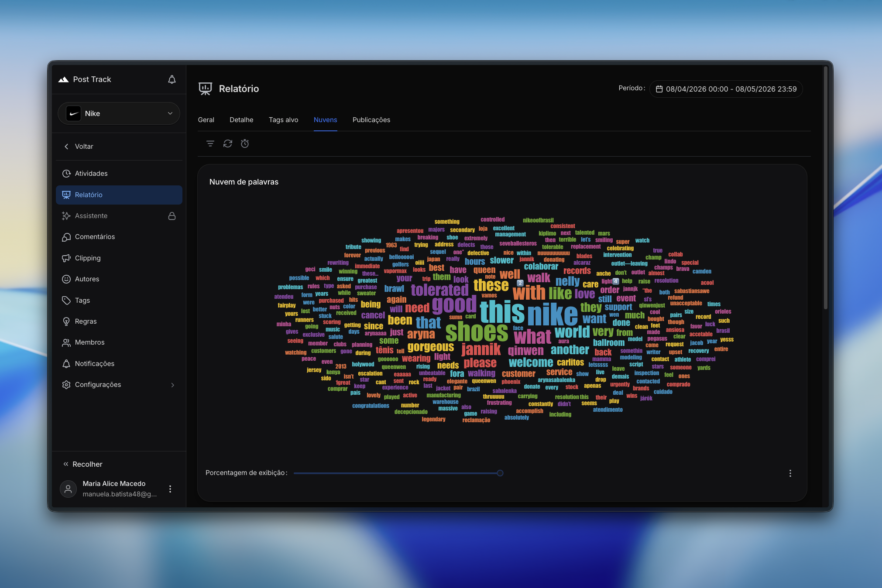
Task: Click the Atividades clock icon
Action: click(66, 174)
